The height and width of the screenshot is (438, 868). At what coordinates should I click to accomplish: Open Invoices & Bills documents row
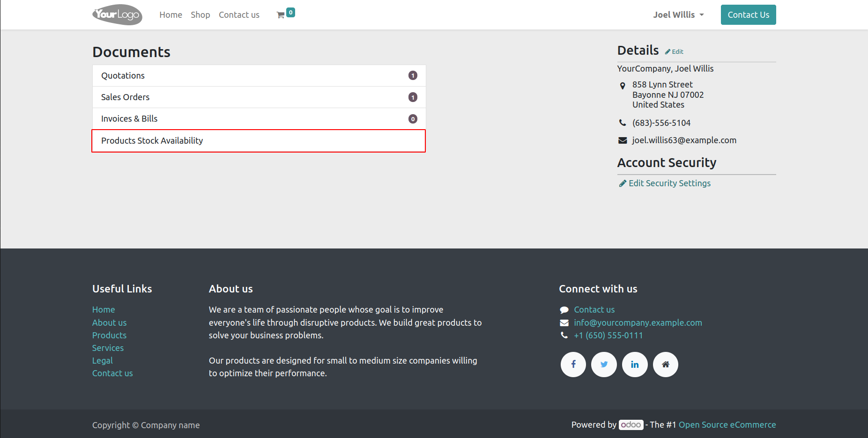click(259, 119)
